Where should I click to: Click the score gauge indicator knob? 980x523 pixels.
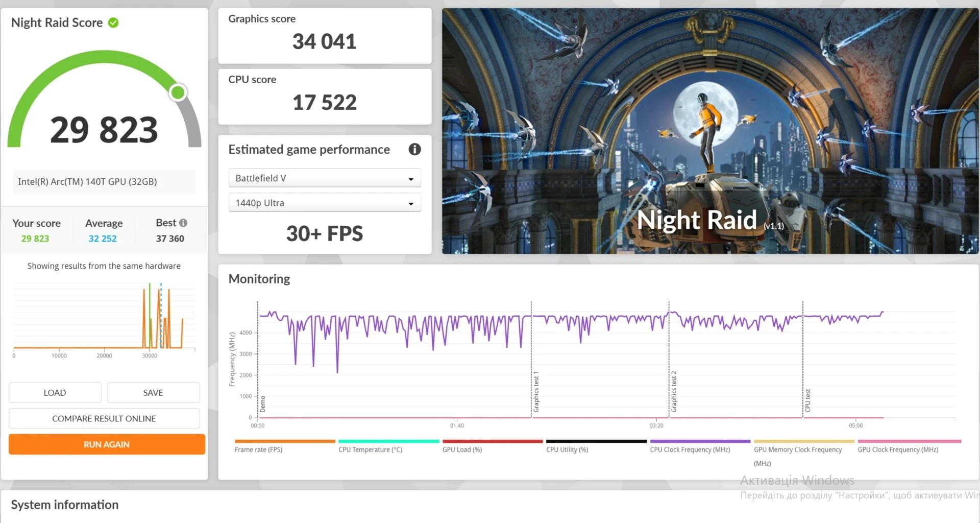178,92
